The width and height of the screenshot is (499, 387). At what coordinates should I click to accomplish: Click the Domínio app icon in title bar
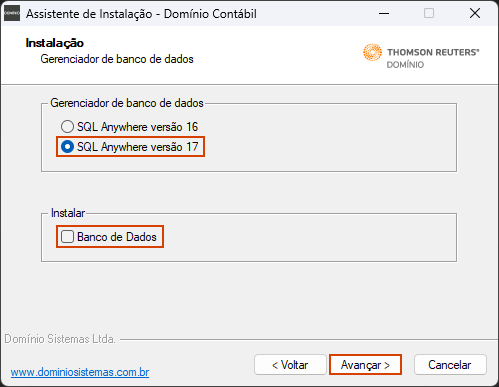click(12, 13)
